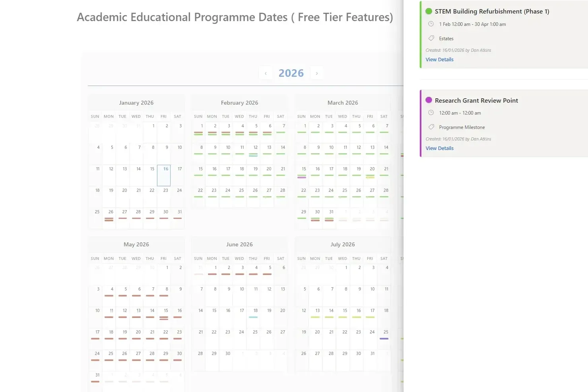Image resolution: width=588 pixels, height=392 pixels.
Task: Click the green status dot on STEM Building Refurbishment
Action: tap(429, 11)
